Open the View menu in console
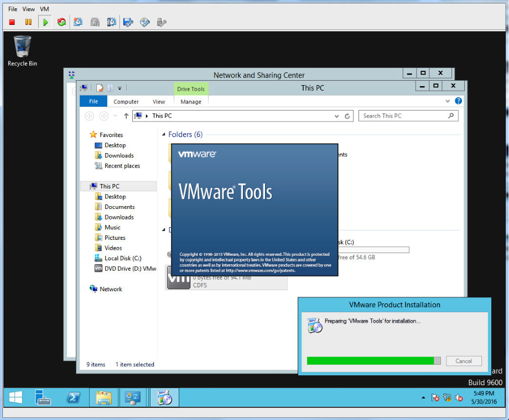 (29, 9)
